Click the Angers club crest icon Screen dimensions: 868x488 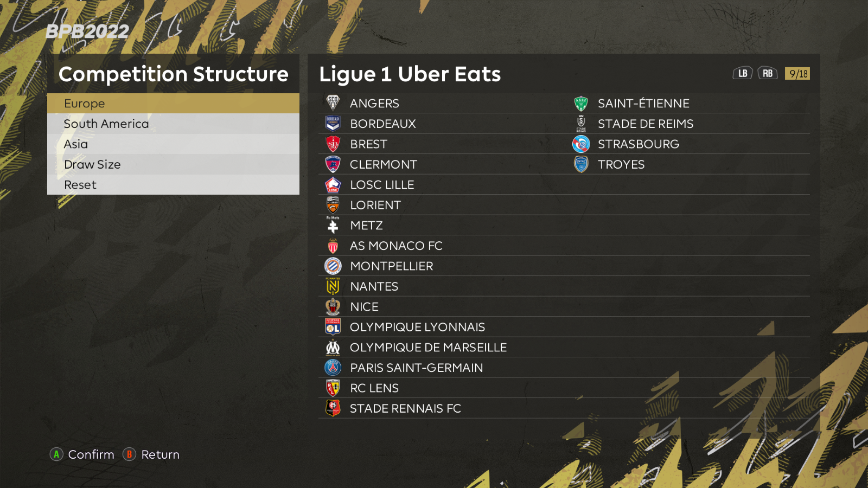(x=333, y=103)
